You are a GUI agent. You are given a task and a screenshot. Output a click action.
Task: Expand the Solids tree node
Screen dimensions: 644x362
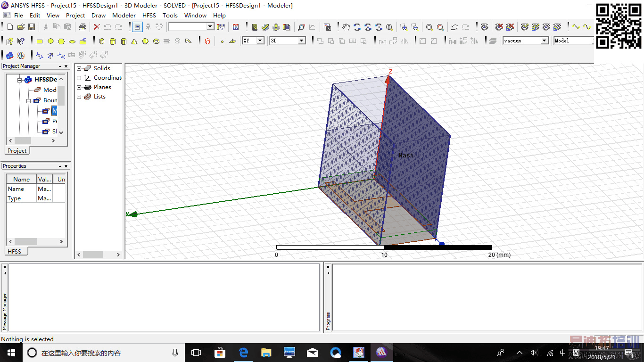tap(79, 68)
